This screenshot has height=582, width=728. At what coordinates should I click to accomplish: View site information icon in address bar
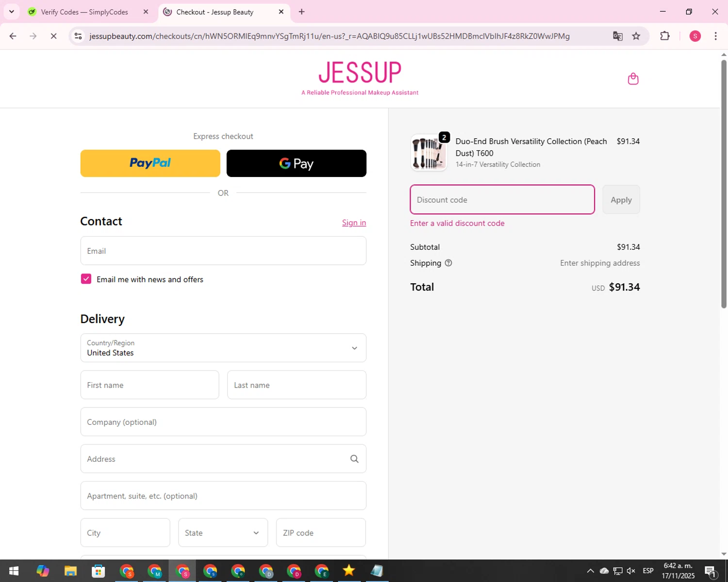coord(78,36)
